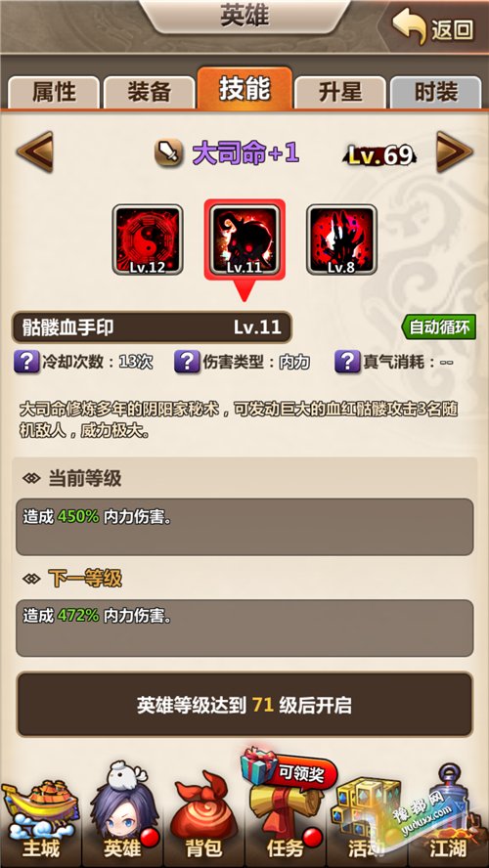Screen dimensions: 489x868
Task: Click the 返回 back button
Action: click(x=433, y=27)
